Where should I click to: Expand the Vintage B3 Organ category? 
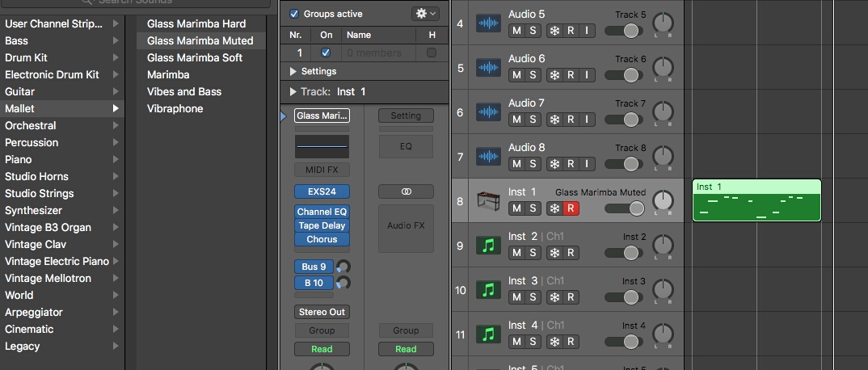tap(116, 227)
